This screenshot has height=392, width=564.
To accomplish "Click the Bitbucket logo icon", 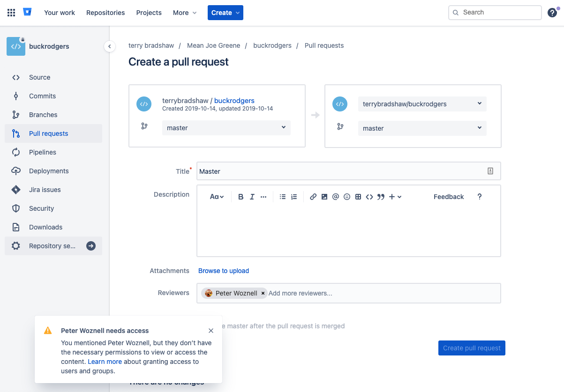I will coord(27,12).
